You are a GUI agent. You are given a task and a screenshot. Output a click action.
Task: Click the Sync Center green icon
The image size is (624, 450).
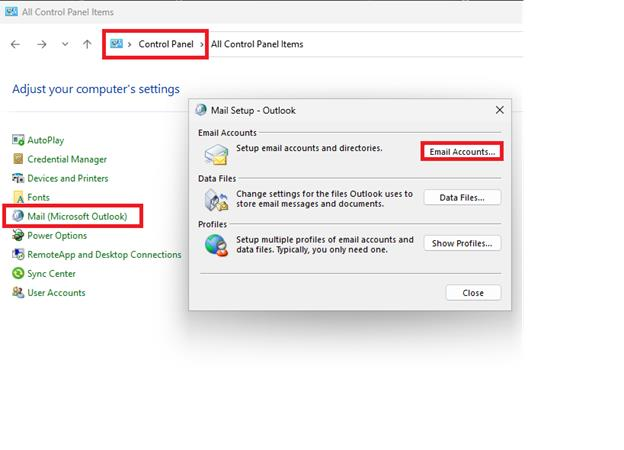[18, 273]
